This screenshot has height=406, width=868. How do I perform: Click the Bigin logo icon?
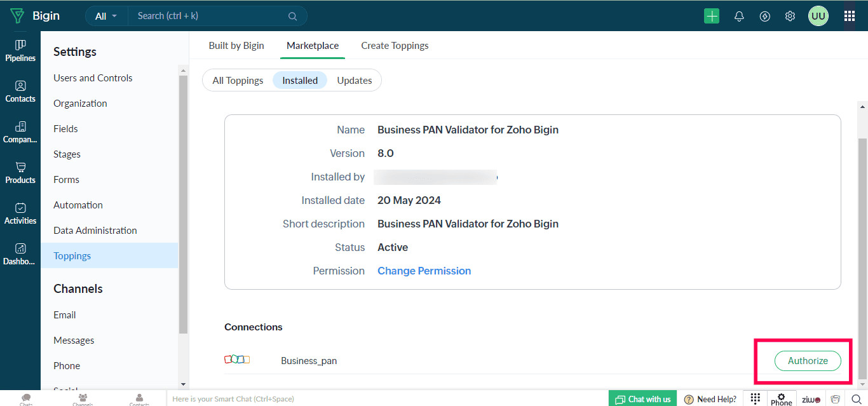[x=17, y=16]
